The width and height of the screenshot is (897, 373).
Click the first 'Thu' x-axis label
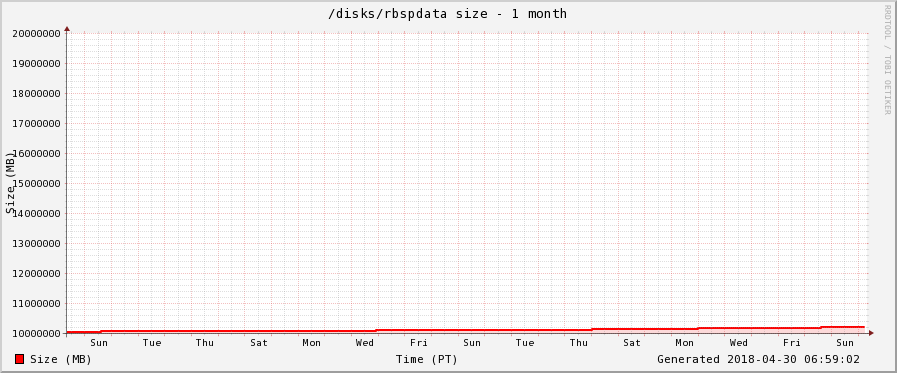point(205,343)
